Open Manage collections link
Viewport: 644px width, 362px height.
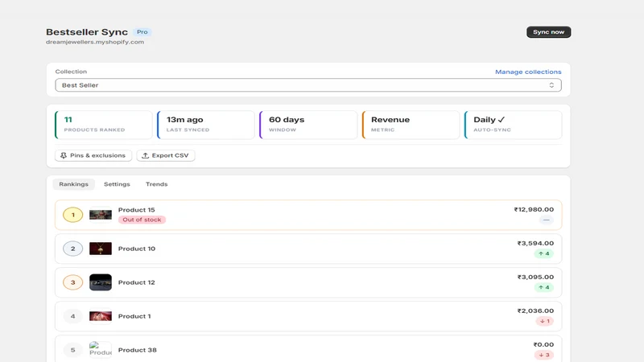coord(528,72)
